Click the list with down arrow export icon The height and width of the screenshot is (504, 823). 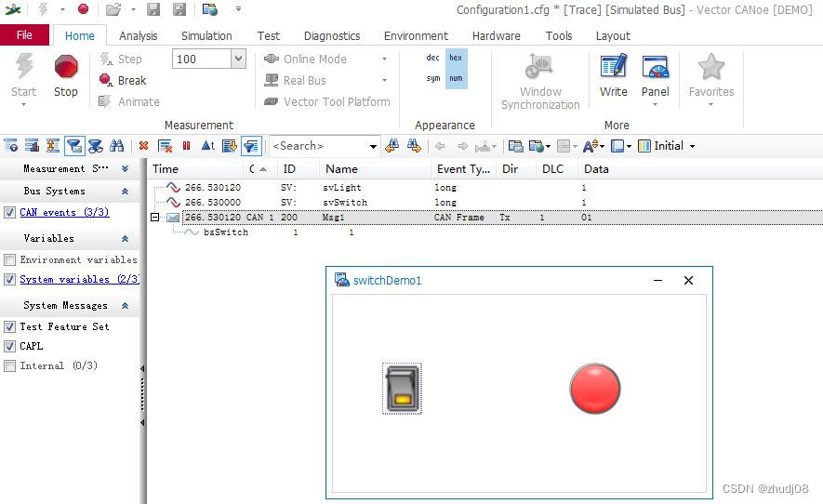(230, 146)
